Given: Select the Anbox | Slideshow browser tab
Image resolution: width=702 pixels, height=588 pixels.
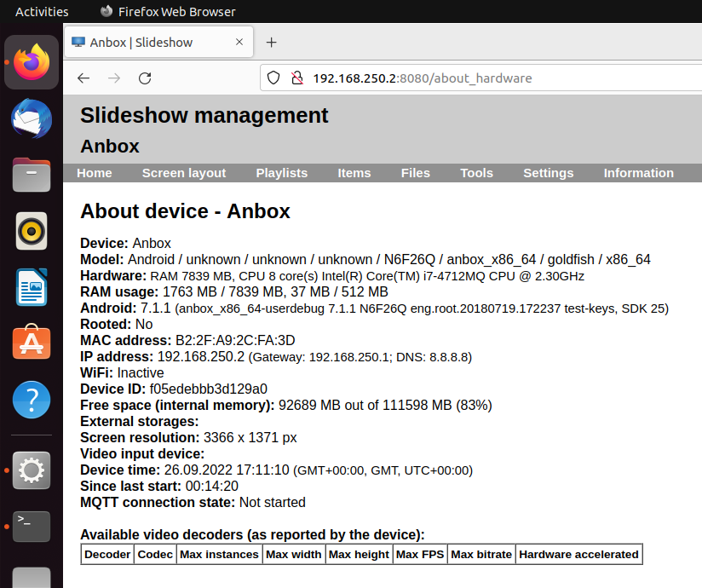Looking at the screenshot, I should (159, 42).
